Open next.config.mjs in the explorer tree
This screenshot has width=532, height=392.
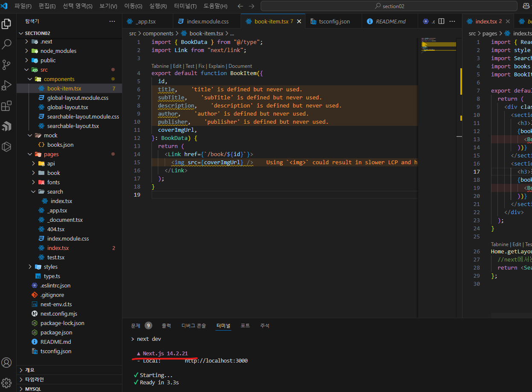[x=59, y=314]
